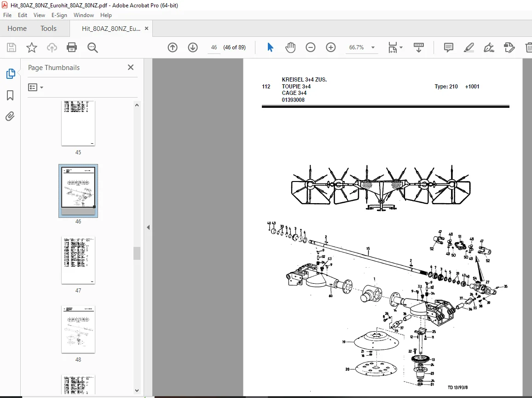Click the thumbnail scrollbar handle
Viewport: 532px width, 398px height.
point(137,253)
